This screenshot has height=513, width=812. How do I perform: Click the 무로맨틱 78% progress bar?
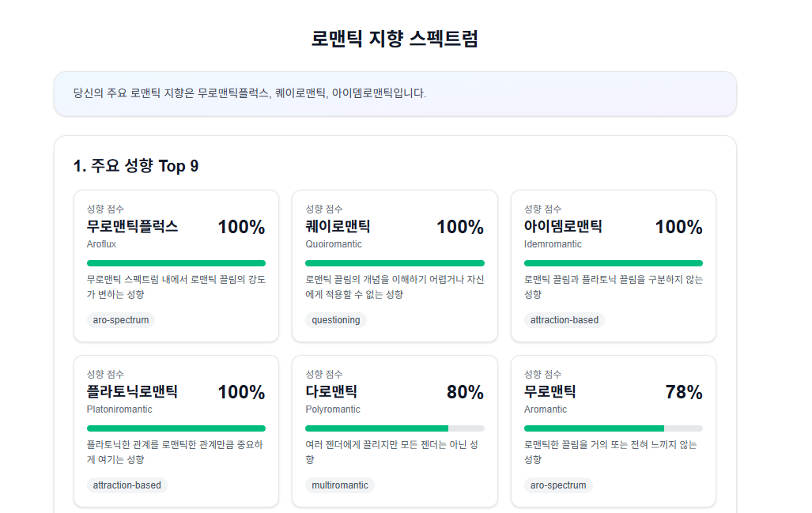614,428
